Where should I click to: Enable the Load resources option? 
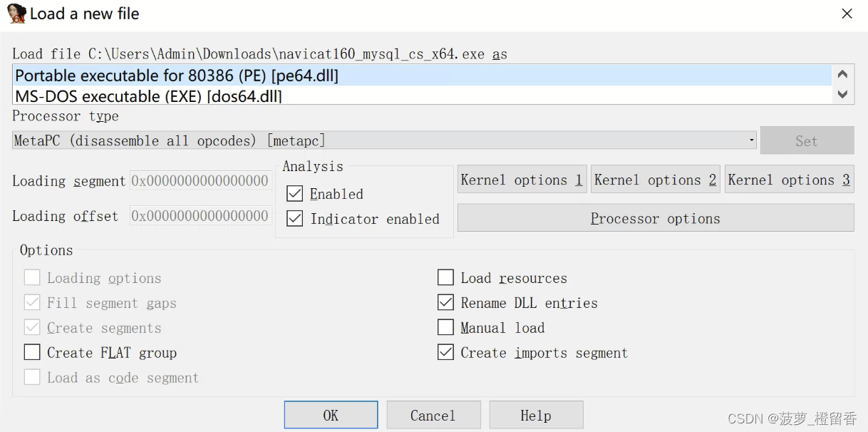(445, 278)
